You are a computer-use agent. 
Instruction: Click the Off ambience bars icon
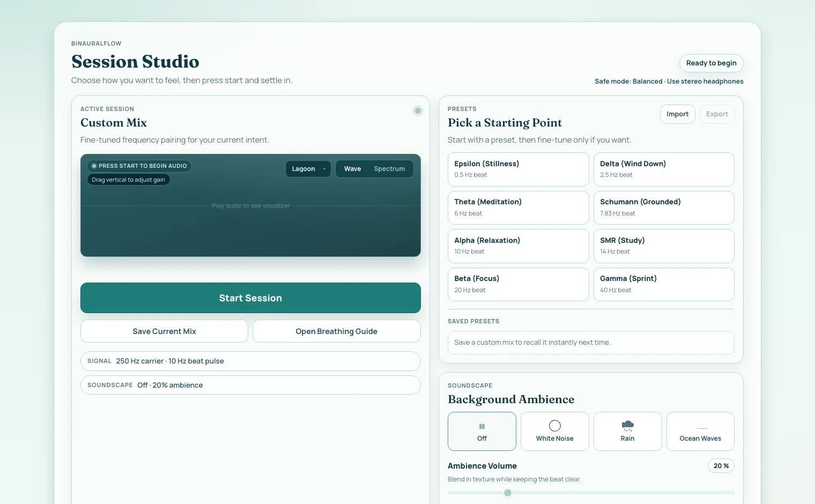click(482, 427)
